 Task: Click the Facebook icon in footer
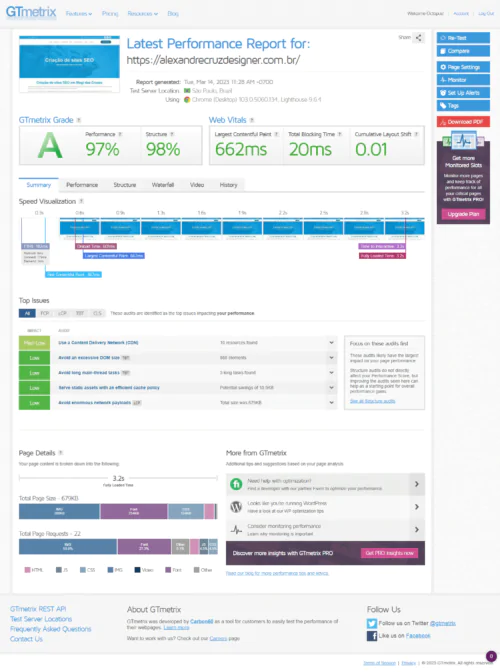coord(371,636)
